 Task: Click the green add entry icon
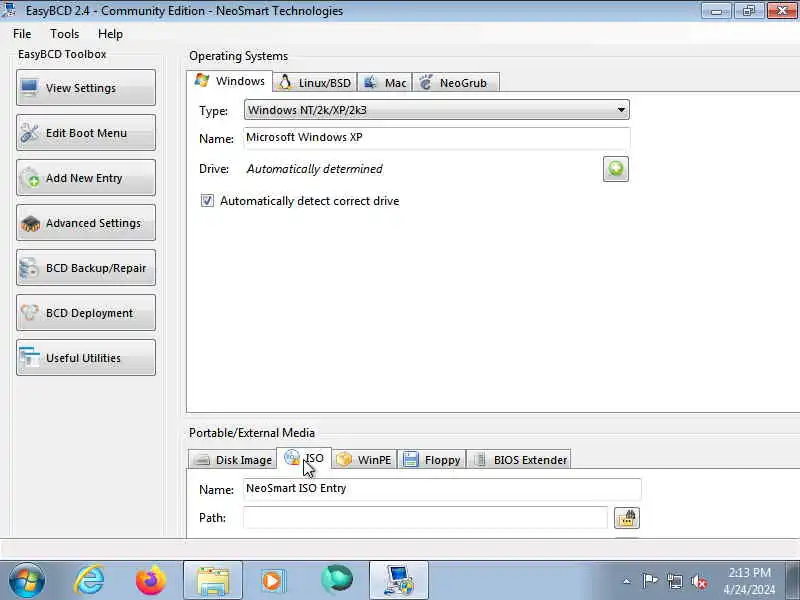click(616, 169)
